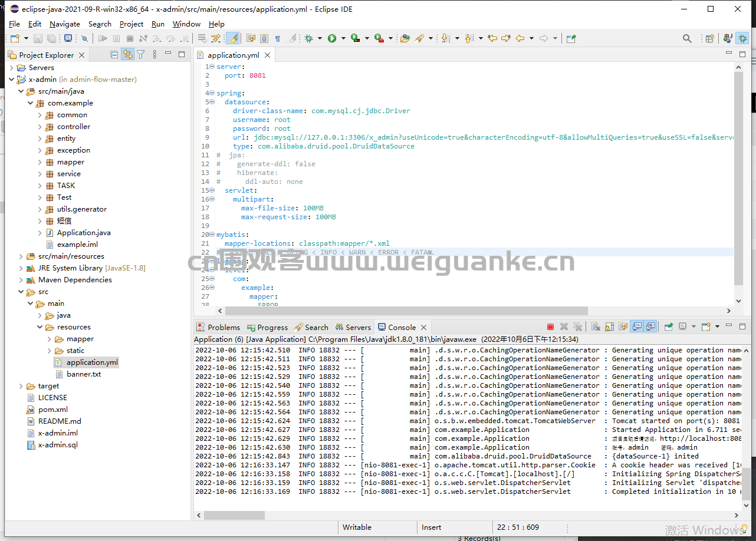Click the Save All toolbar icon
The width and height of the screenshot is (756, 541).
click(51, 38)
